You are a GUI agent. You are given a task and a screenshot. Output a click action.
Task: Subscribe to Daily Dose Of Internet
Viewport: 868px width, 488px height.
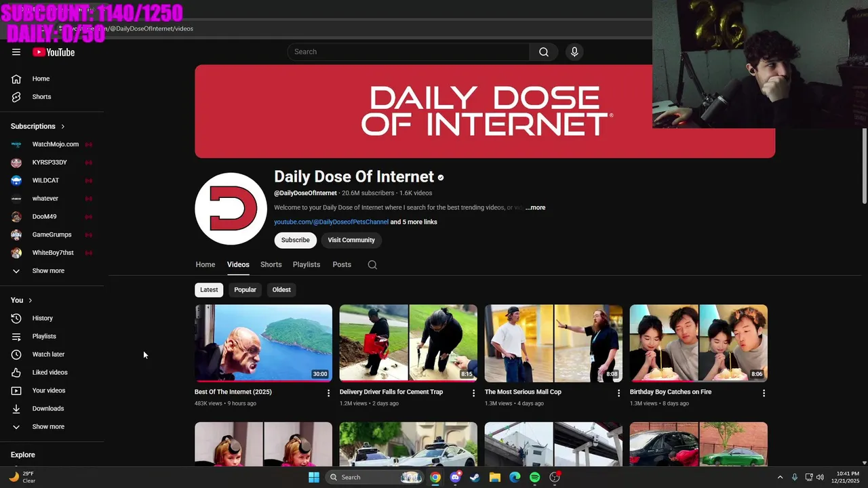point(295,240)
